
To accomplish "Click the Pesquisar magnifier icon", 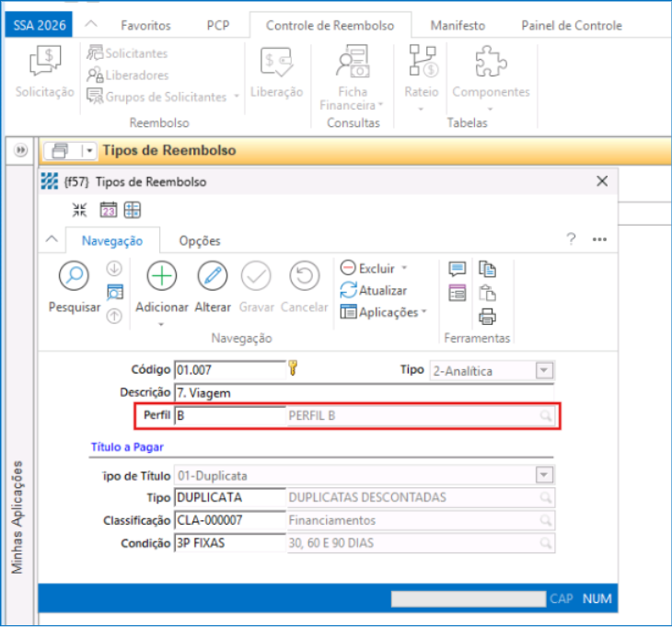I will [74, 276].
